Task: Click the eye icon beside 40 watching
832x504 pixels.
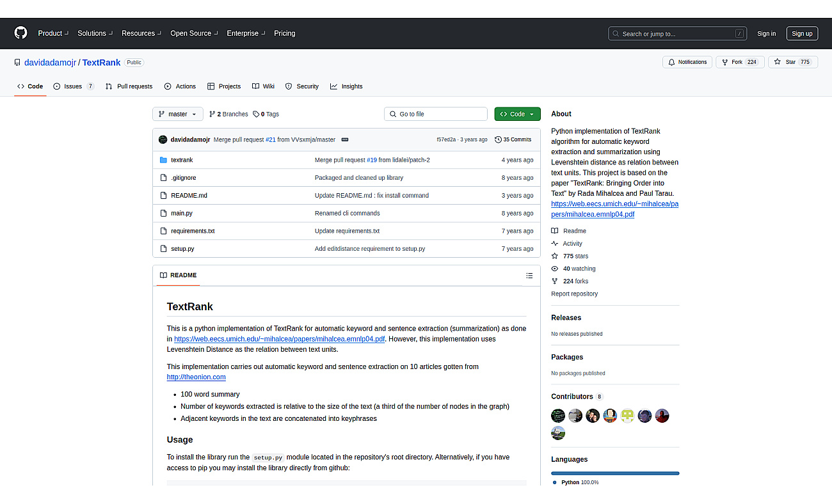Action: [x=555, y=269]
